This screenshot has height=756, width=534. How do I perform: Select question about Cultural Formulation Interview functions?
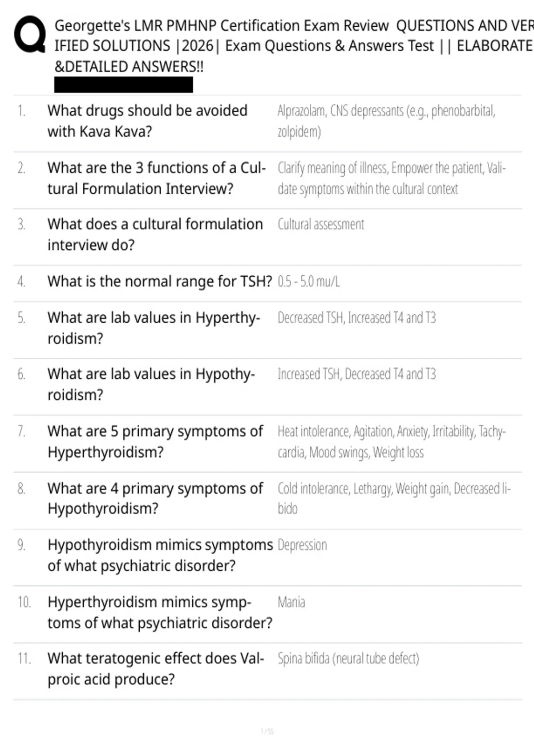tap(157, 178)
